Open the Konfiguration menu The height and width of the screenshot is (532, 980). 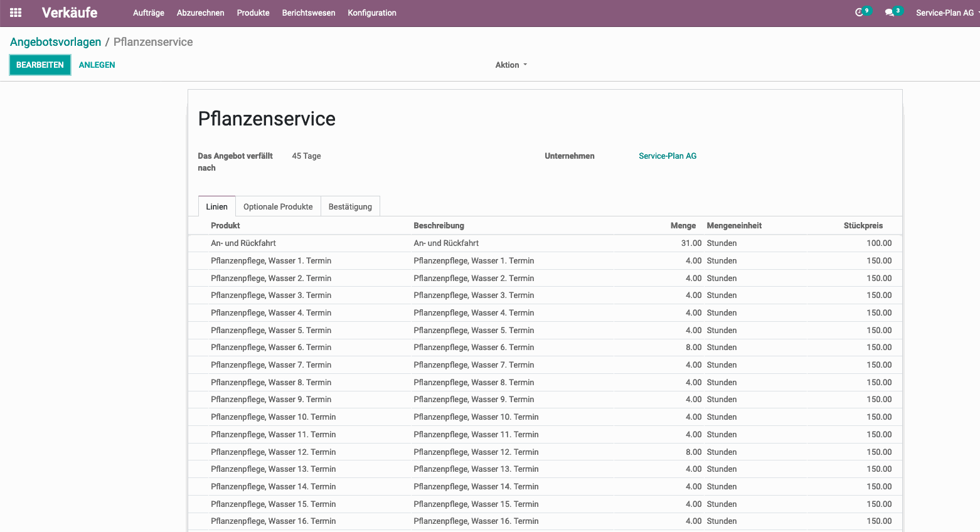click(372, 13)
